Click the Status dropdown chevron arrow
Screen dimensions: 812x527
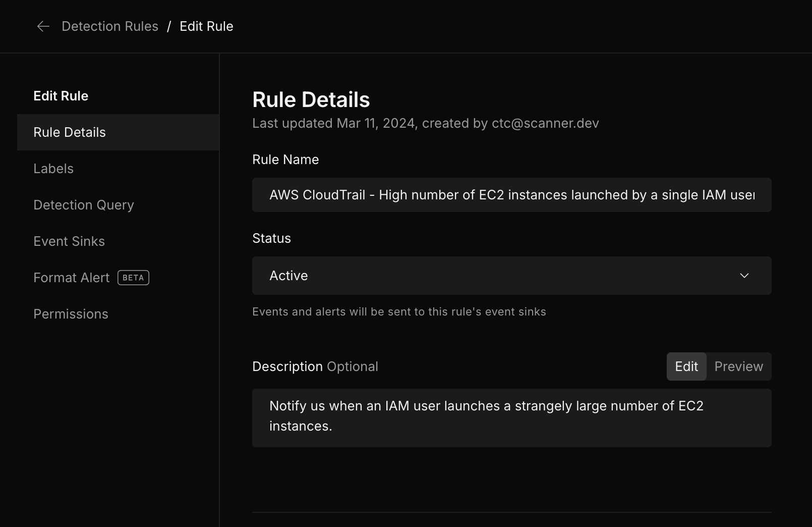tap(744, 276)
